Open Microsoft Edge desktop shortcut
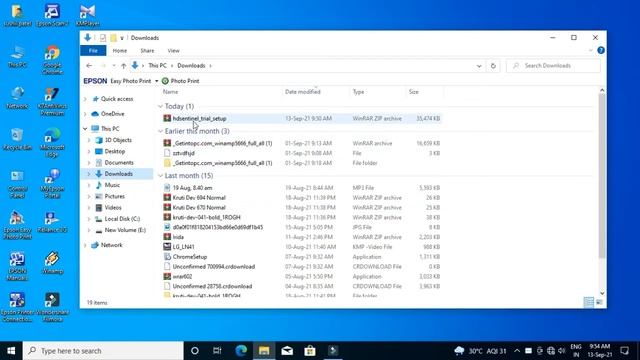 [52, 142]
